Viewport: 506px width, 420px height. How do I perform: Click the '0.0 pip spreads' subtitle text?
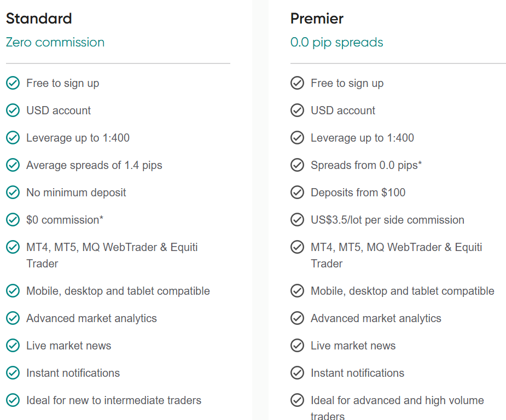pos(336,43)
